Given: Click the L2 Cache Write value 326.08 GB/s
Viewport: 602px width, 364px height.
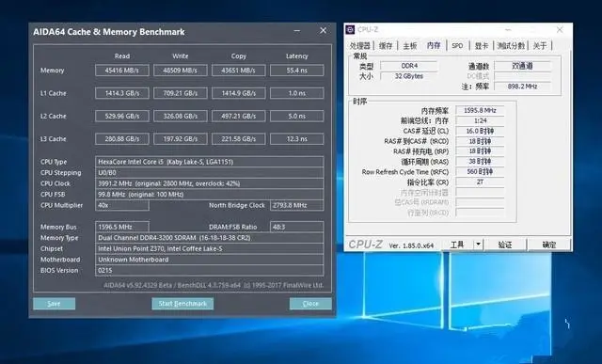Looking at the screenshot, I should coord(181,116).
